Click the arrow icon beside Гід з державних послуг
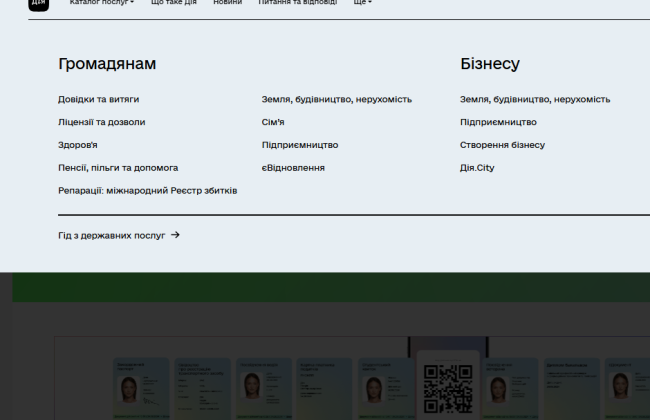650x420 pixels. [x=175, y=235]
